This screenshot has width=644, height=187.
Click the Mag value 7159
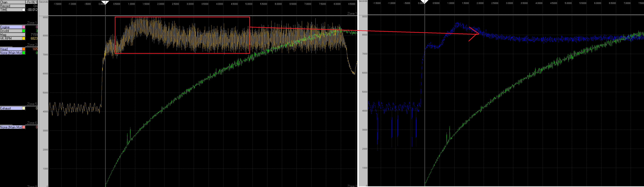coord(34,35)
